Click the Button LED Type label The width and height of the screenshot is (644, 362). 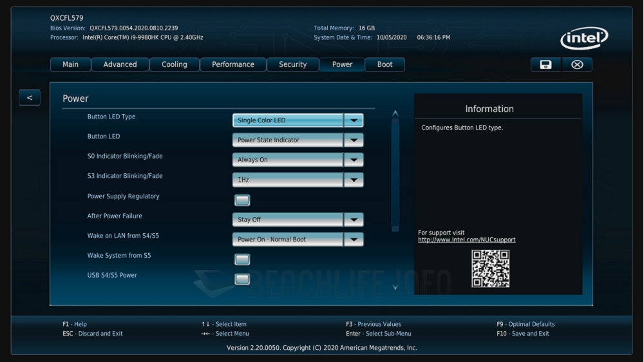point(111,117)
